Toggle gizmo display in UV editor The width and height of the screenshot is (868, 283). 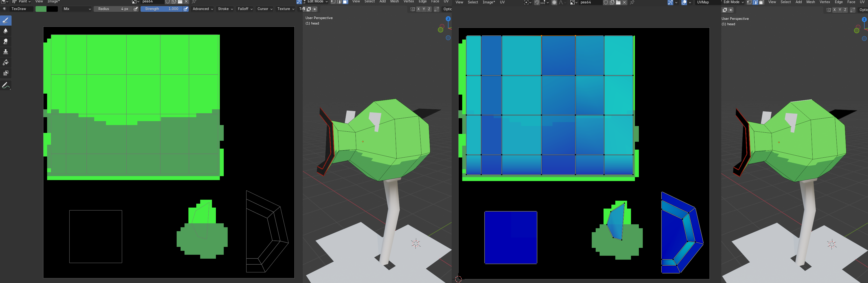pos(671,2)
